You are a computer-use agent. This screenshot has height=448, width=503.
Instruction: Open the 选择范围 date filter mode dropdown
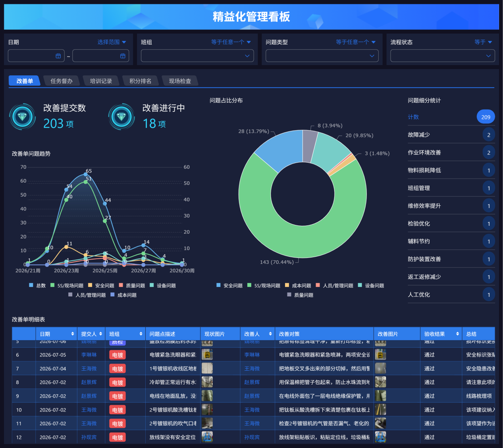point(112,42)
